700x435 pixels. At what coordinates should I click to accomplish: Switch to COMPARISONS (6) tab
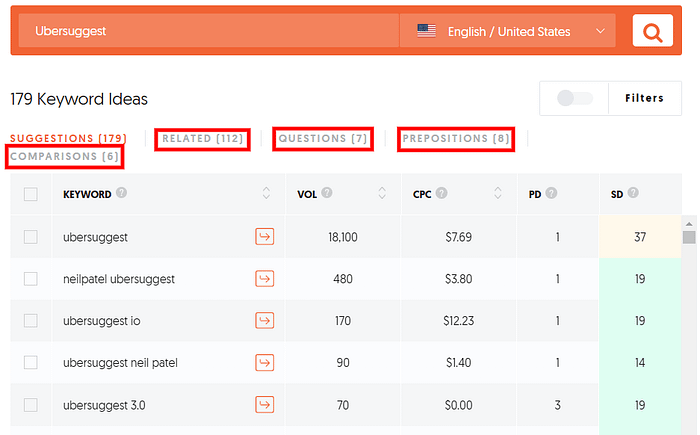pyautogui.click(x=64, y=156)
